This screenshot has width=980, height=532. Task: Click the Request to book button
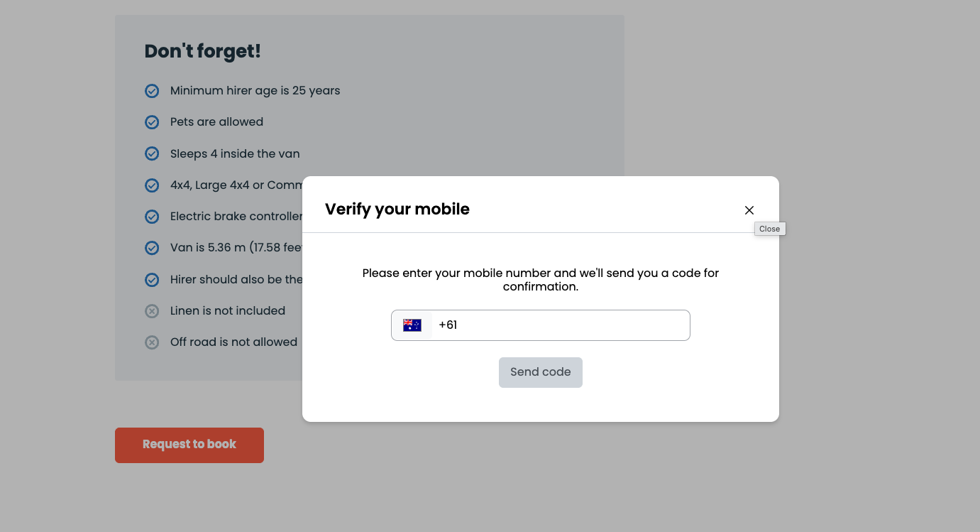tap(189, 445)
